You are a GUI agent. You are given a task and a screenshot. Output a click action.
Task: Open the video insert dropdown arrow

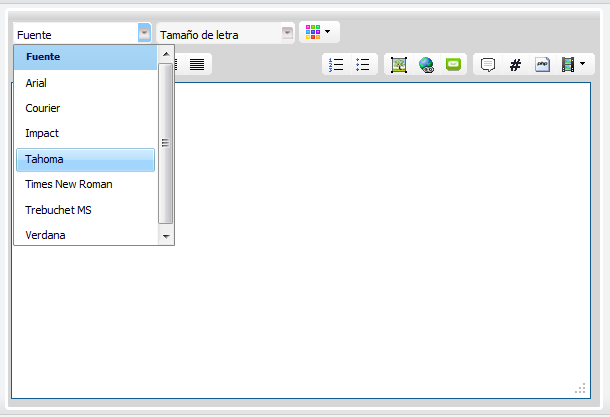click(581, 65)
